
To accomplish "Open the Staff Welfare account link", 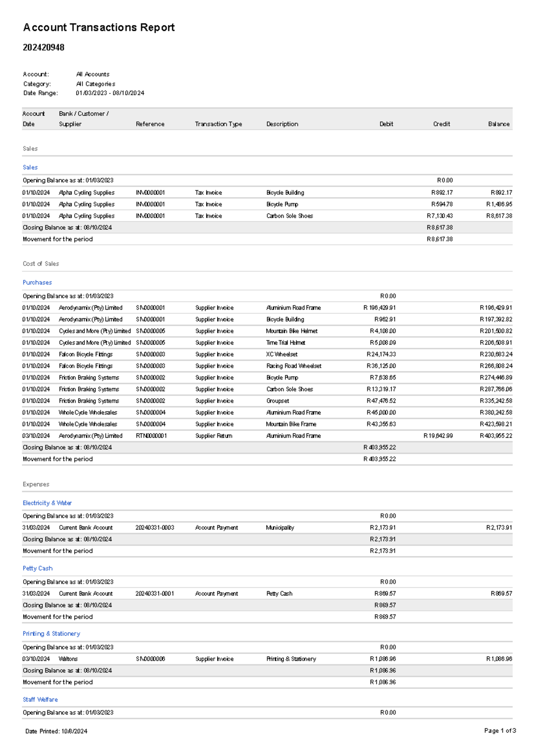I will point(40,699).
